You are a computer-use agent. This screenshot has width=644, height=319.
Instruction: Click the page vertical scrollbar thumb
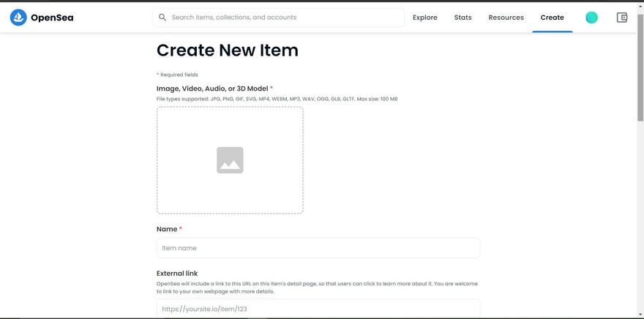click(x=640, y=66)
